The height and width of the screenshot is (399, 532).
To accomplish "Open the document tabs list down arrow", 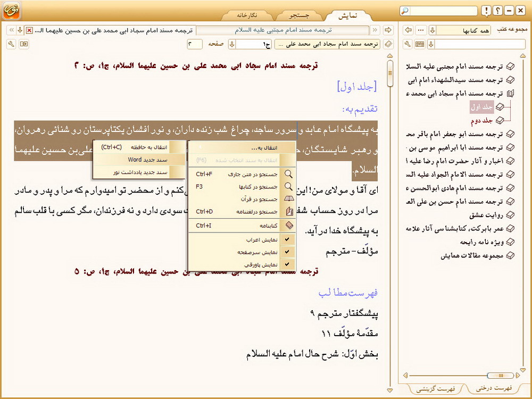I will 20,30.
